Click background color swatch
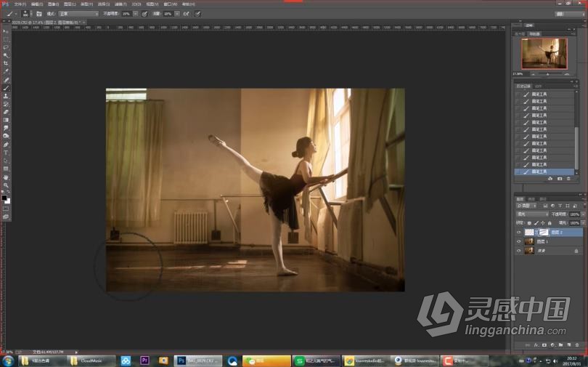588x367 pixels. pyautogui.click(x=8, y=201)
